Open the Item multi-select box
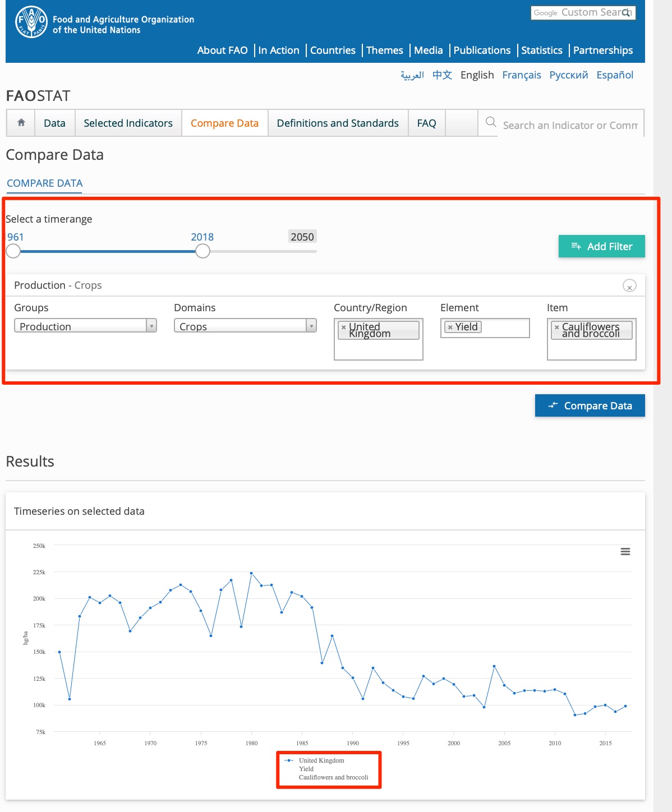The height and width of the screenshot is (812, 672). (x=592, y=339)
